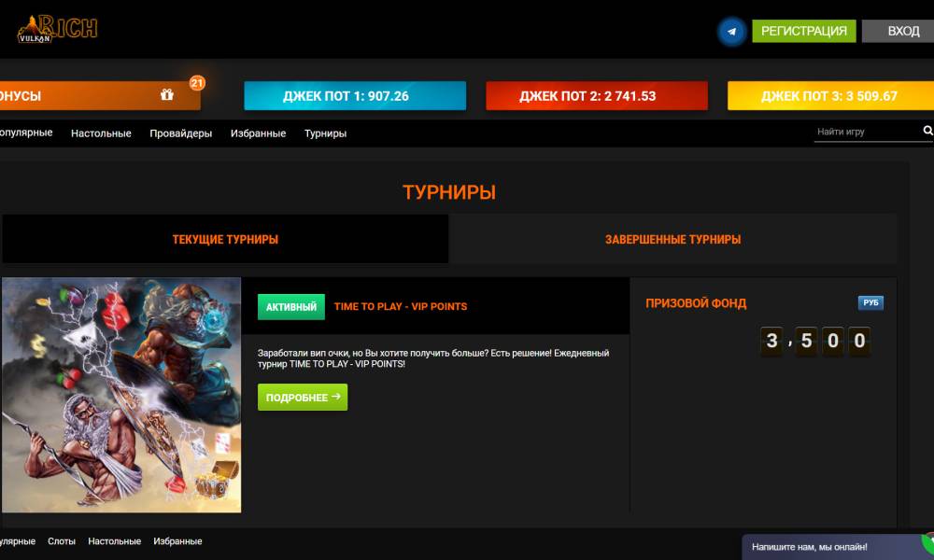Click the gift box bonus icon
934x560 pixels.
click(x=167, y=95)
